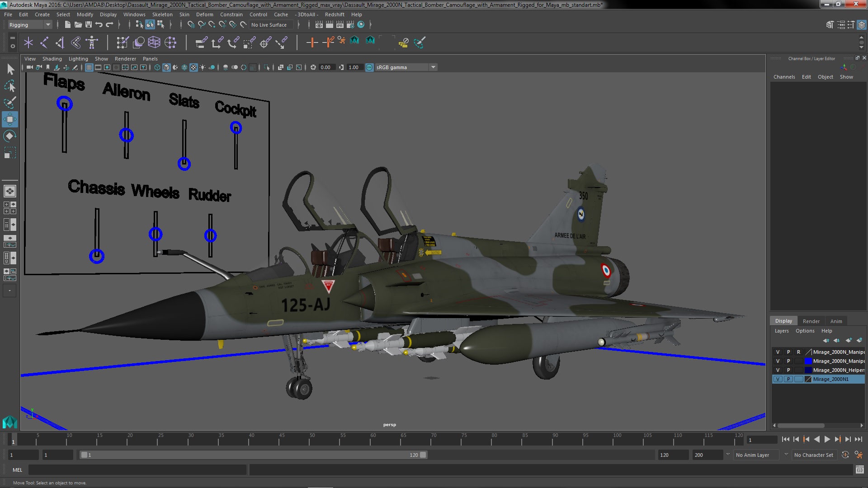Open the shelf options gear menu
Viewport: 868px width, 488px height.
click(13, 46)
